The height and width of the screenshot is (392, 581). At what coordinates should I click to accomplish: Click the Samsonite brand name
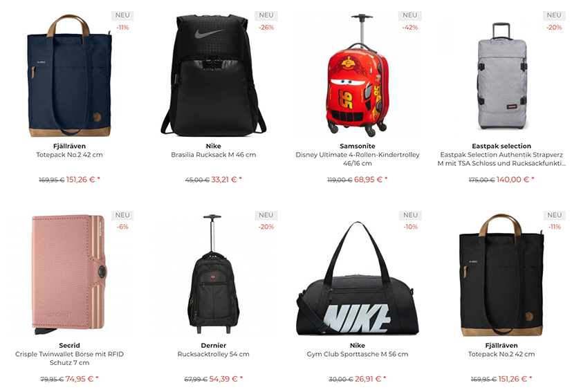357,146
